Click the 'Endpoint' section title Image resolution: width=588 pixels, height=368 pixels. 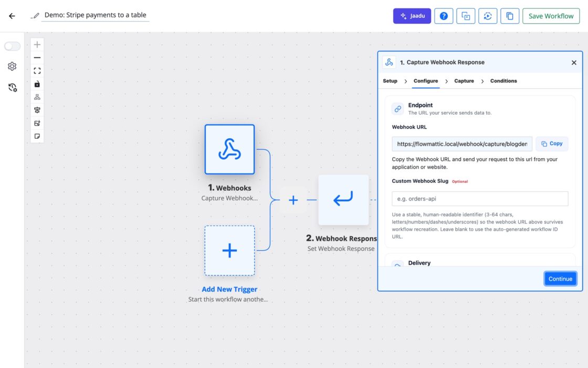click(421, 105)
